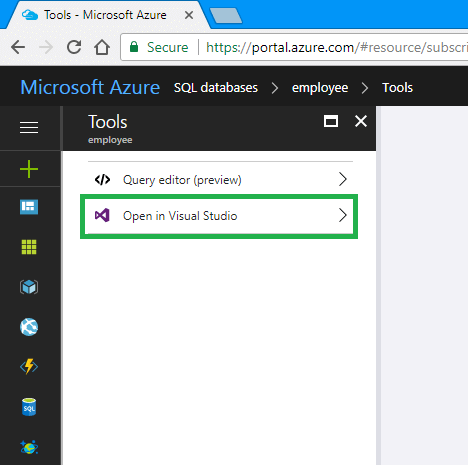468x465 pixels.
Task: Open App Services globe icon
Action: pyautogui.click(x=29, y=327)
